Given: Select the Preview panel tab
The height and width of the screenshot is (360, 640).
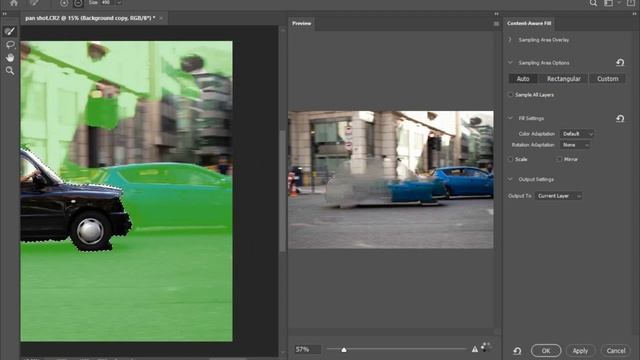Looking at the screenshot, I should (302, 23).
